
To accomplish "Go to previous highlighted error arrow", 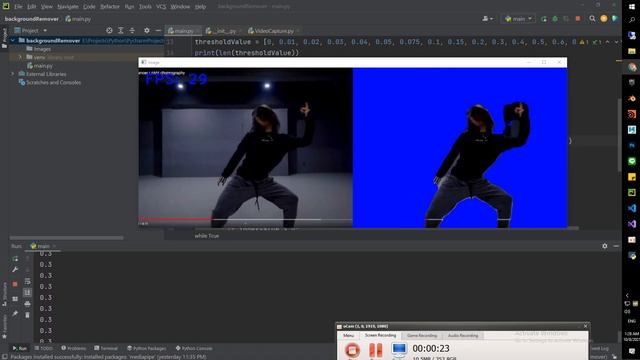I will 607,42.
